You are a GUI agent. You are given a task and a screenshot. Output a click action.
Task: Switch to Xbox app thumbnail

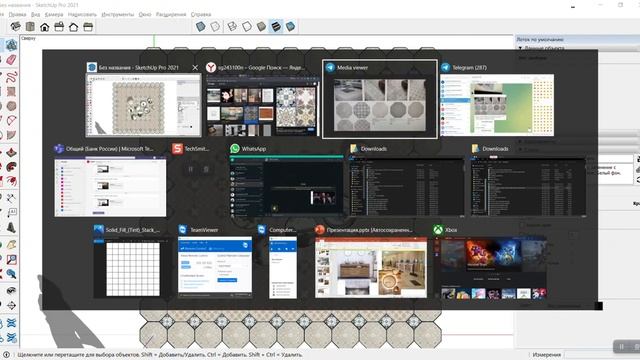491,267
